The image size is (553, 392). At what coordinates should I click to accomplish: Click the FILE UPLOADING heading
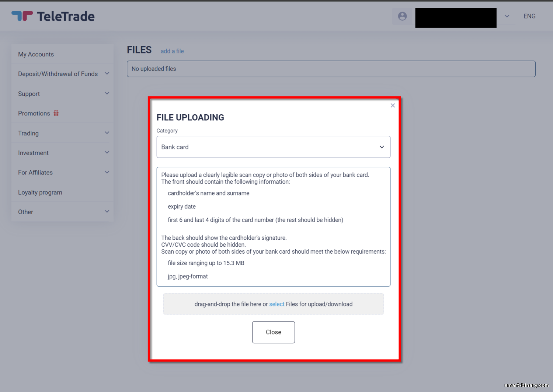190,117
